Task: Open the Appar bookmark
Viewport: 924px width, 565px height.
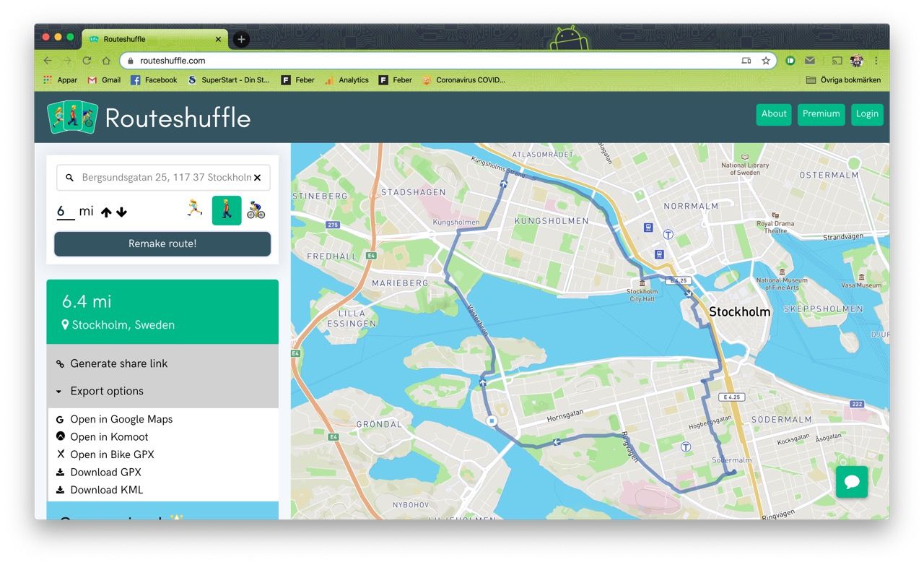Action: coord(61,80)
